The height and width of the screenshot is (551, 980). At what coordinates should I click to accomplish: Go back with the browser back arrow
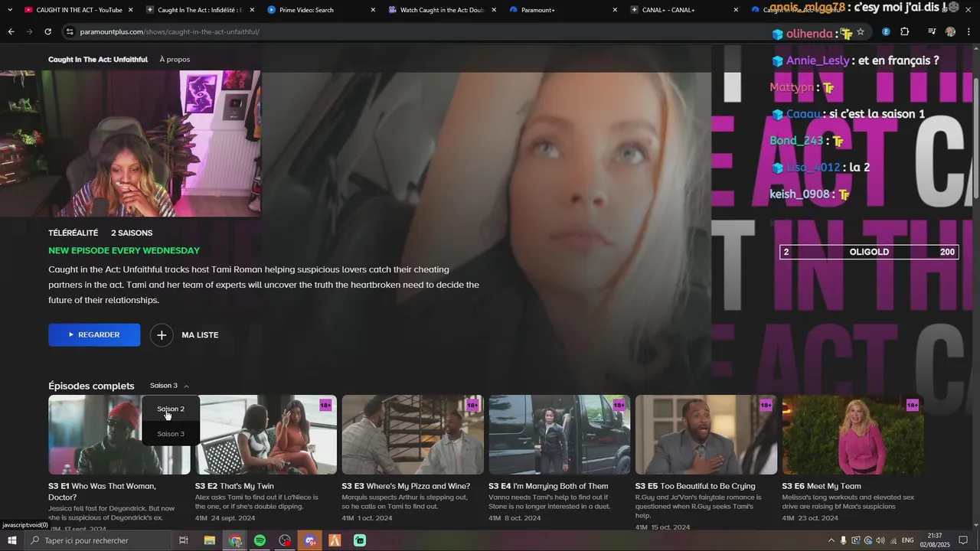click(x=11, y=31)
